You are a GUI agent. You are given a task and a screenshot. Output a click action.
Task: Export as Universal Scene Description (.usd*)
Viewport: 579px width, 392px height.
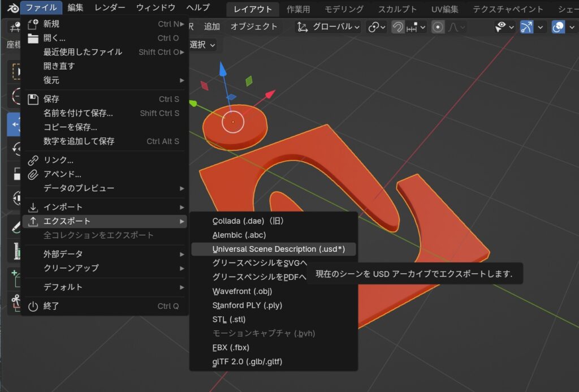[x=274, y=249]
